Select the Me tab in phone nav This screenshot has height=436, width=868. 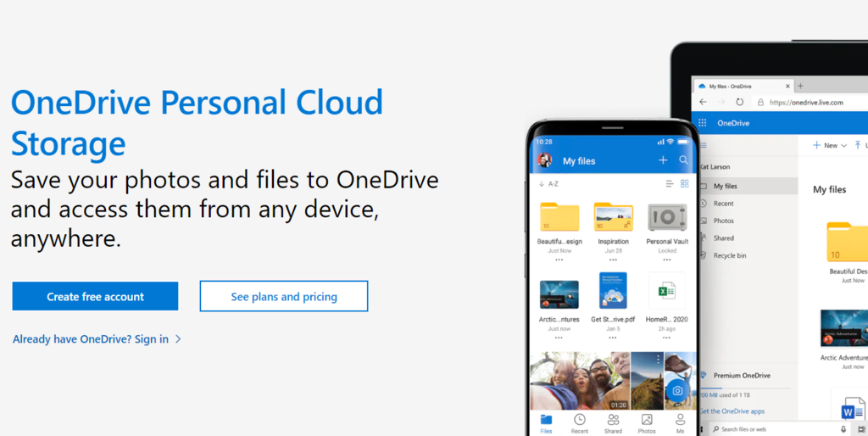681,423
